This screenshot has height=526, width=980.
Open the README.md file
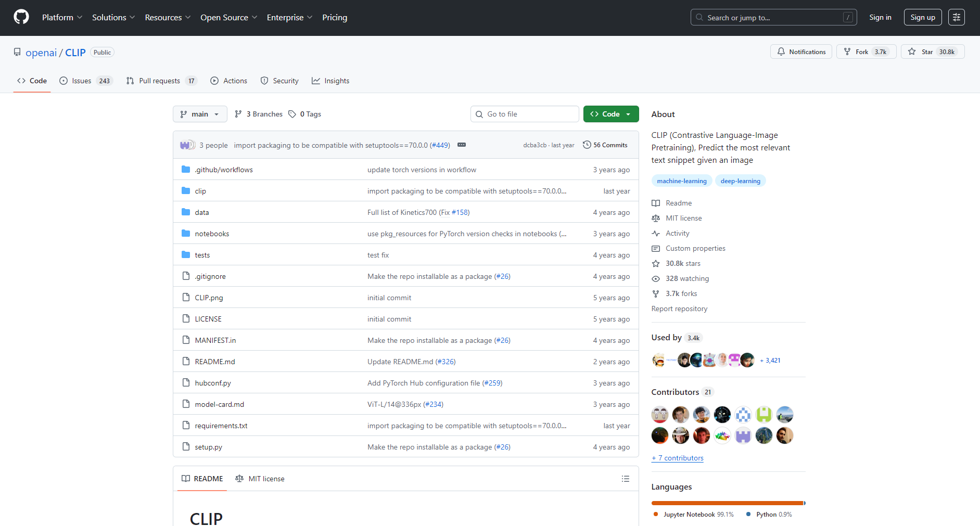point(215,362)
